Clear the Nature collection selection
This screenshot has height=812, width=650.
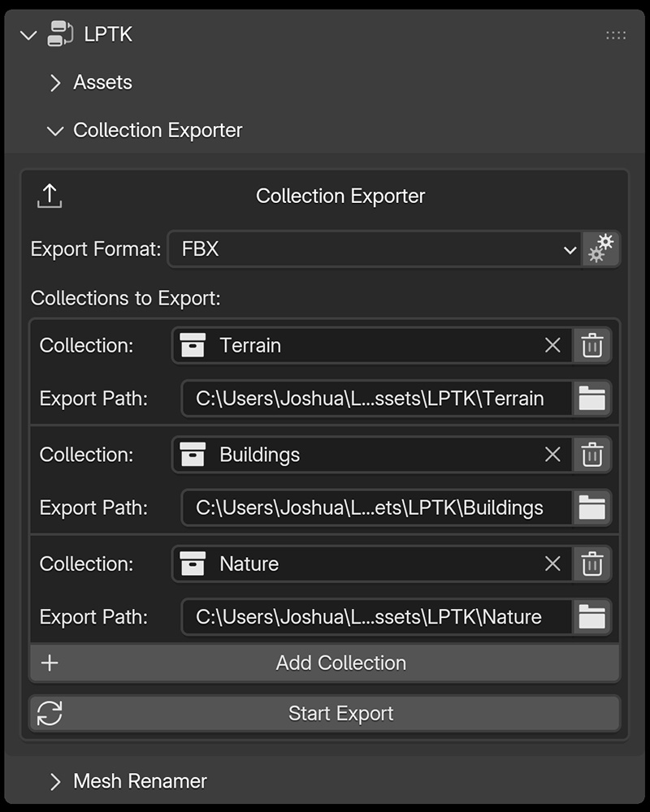pyautogui.click(x=552, y=564)
